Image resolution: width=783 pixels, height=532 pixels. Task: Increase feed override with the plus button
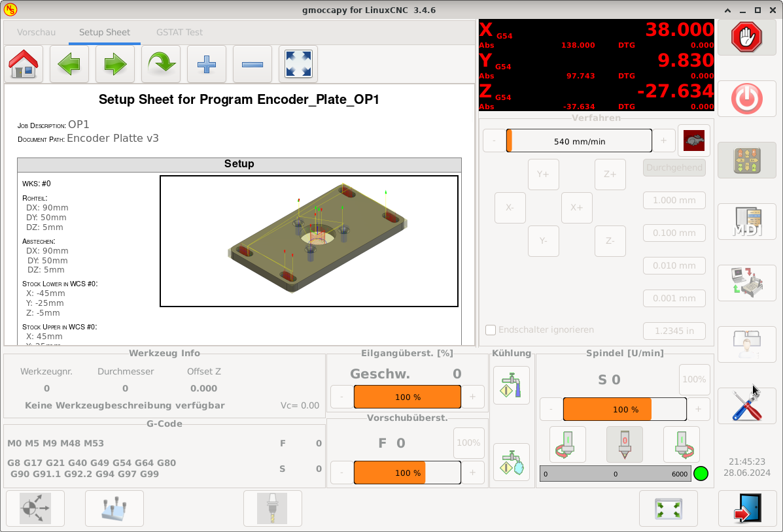tap(472, 473)
